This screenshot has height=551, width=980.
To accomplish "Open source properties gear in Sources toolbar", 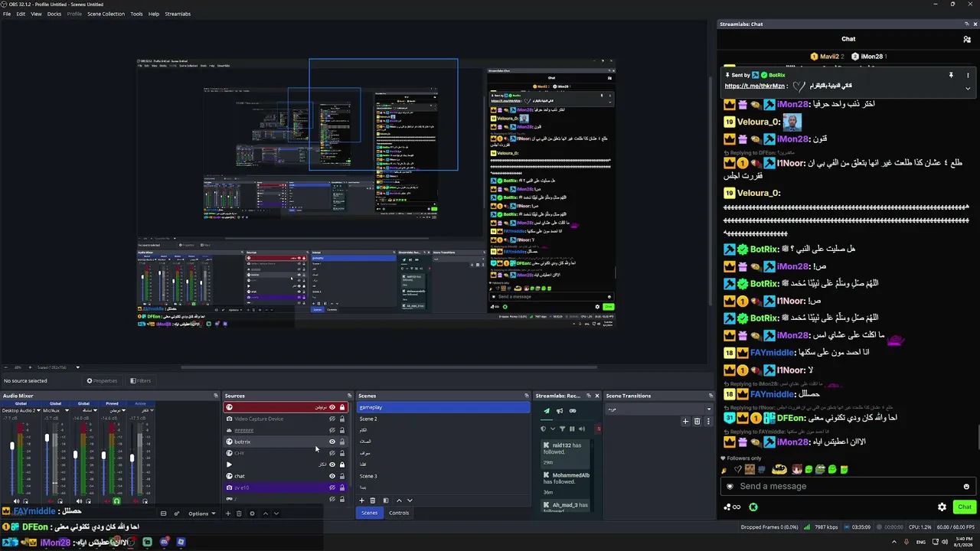I will tap(252, 514).
